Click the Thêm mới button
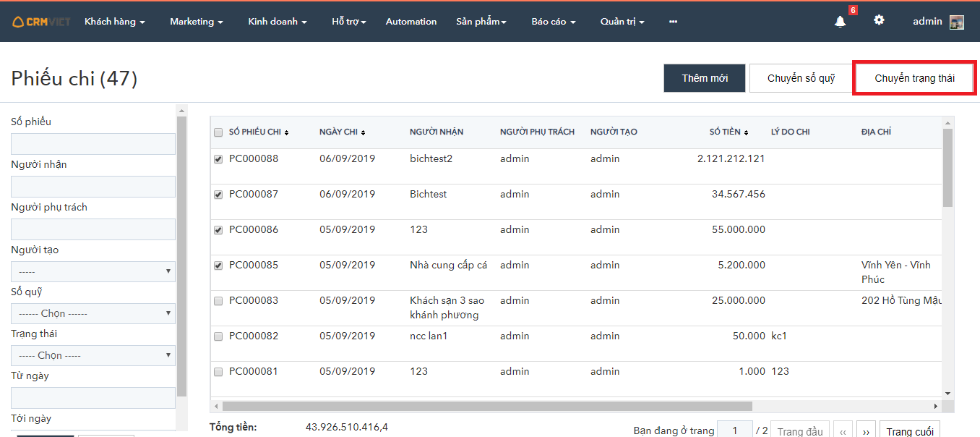Viewport: 980px width, 437px height. click(705, 78)
